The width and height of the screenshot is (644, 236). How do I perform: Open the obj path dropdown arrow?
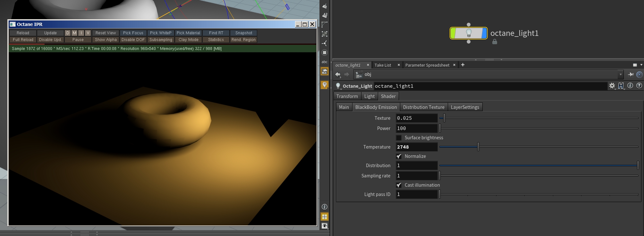(x=621, y=74)
